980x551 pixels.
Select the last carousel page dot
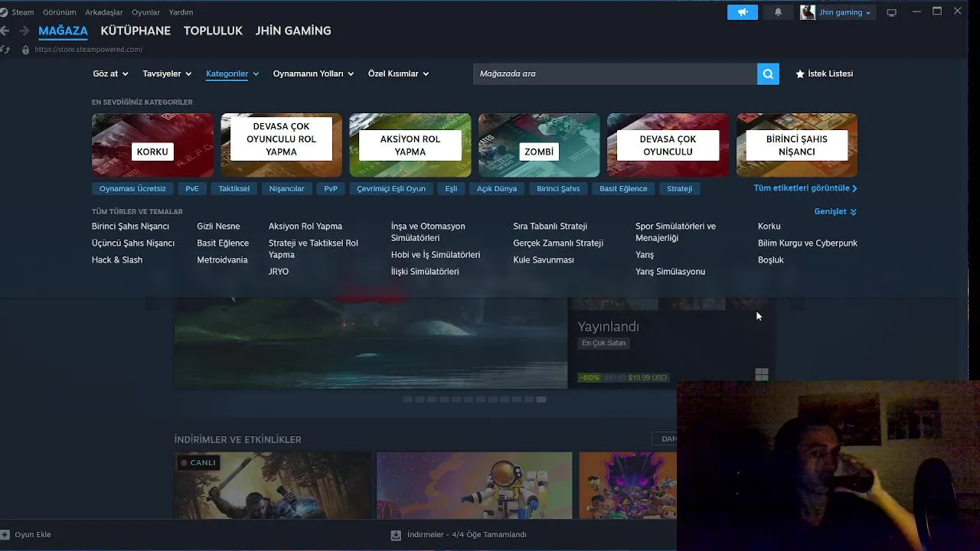pyautogui.click(x=541, y=399)
